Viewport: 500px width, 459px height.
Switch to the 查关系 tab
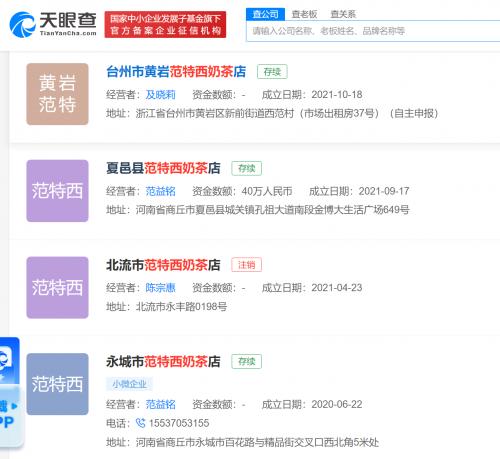tap(343, 14)
